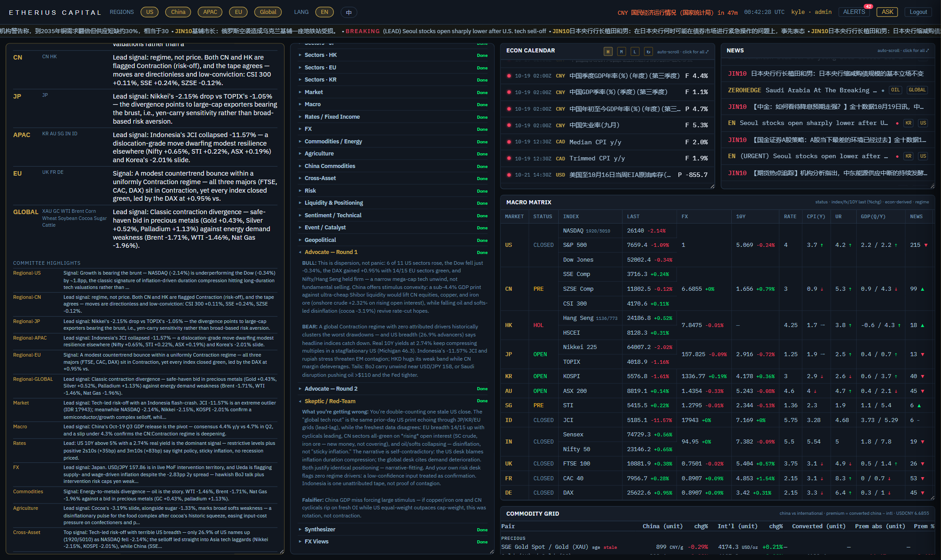Click the 10Y column header in Macro Matrix
The height and width of the screenshot is (560, 941).
(741, 217)
